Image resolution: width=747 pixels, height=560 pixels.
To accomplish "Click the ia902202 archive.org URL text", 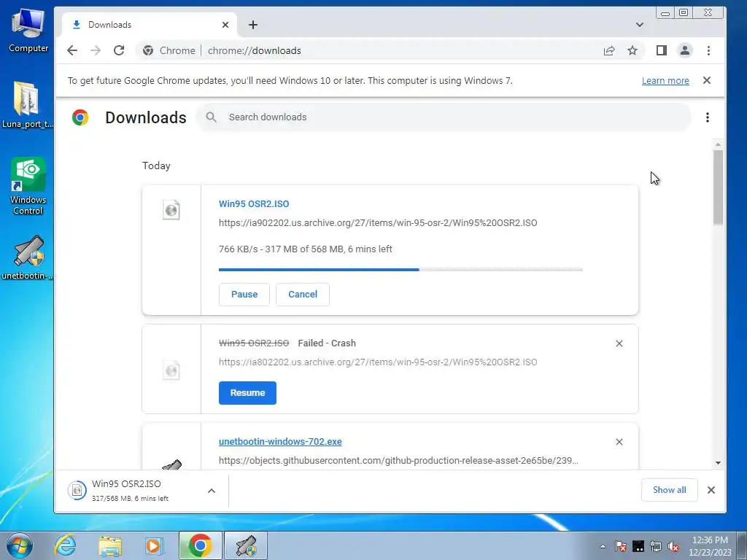I will (378, 223).
